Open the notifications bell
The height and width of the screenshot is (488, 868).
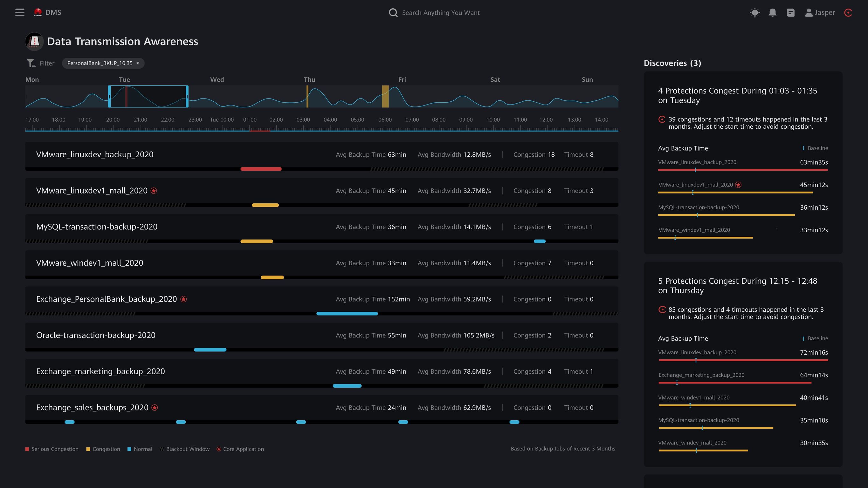[x=772, y=13]
